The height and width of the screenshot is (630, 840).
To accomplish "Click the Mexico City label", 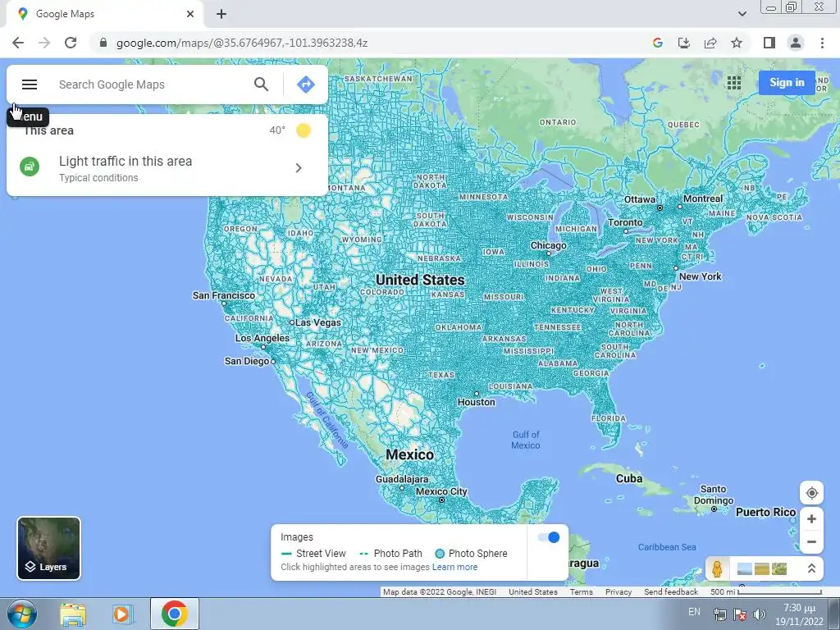I will pyautogui.click(x=441, y=491).
